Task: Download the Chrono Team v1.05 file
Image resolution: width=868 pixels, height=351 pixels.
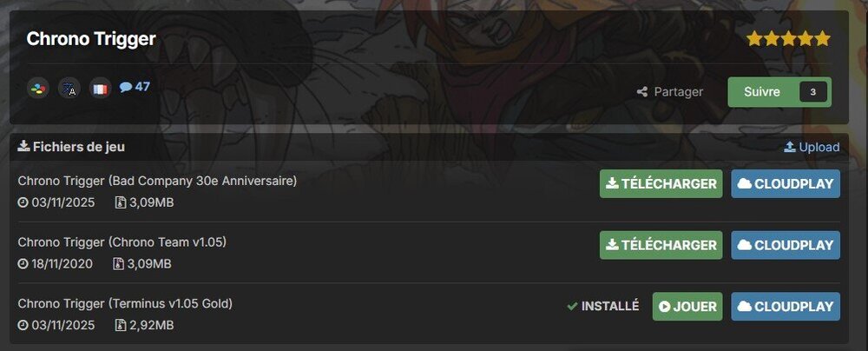Action: (661, 245)
